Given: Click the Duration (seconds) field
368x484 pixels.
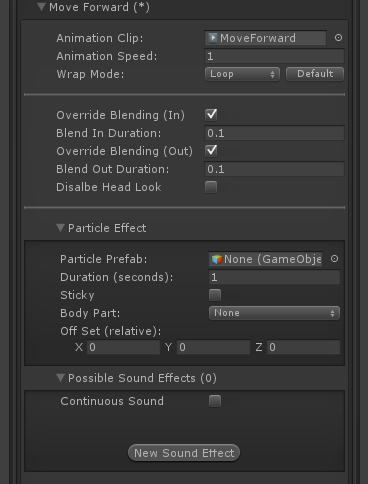Looking at the screenshot, I should tap(274, 277).
